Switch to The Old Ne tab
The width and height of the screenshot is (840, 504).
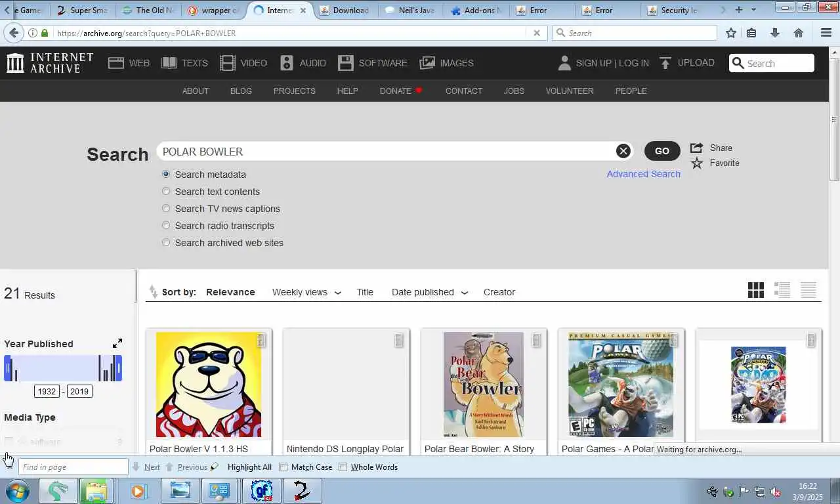pos(147,10)
